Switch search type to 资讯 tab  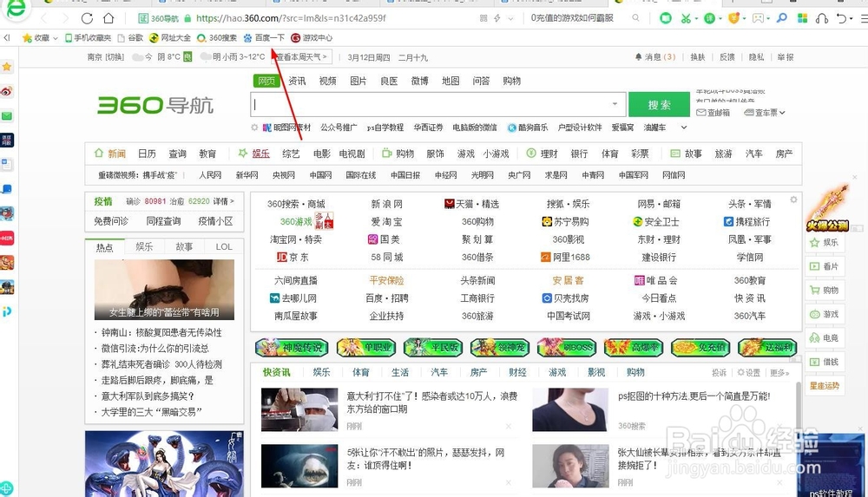click(297, 81)
